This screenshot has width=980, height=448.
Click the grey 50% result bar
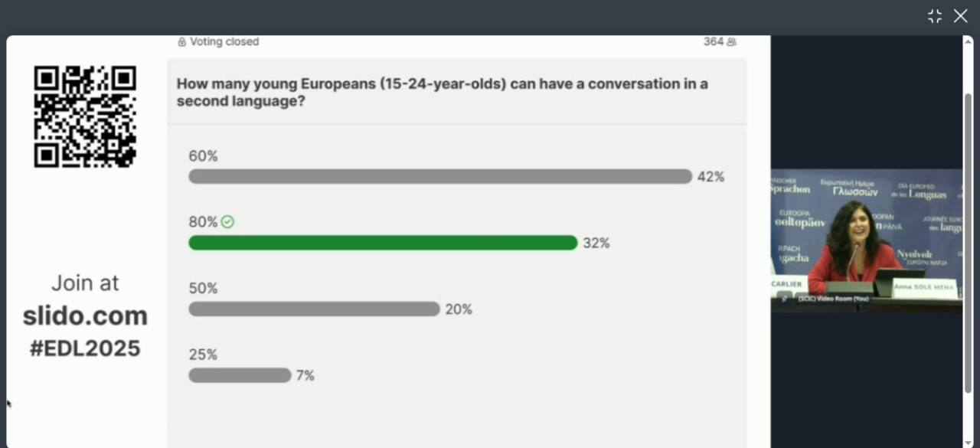(314, 309)
